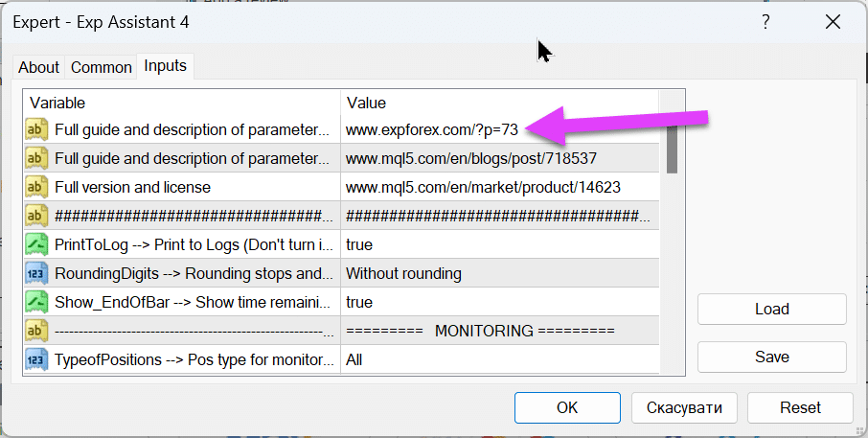Switch to the About tab
The height and width of the screenshot is (438, 868).
point(38,67)
